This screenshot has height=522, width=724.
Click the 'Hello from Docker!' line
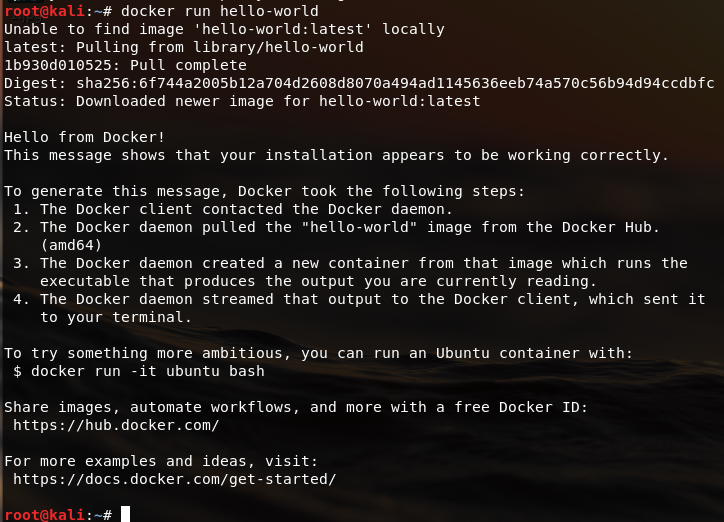click(x=84, y=137)
